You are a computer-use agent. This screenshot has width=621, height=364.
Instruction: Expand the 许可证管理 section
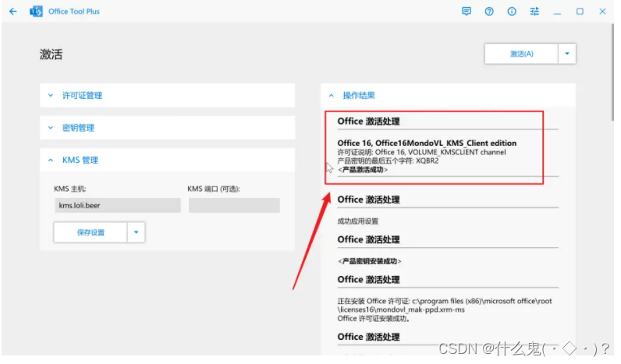pyautogui.click(x=167, y=95)
